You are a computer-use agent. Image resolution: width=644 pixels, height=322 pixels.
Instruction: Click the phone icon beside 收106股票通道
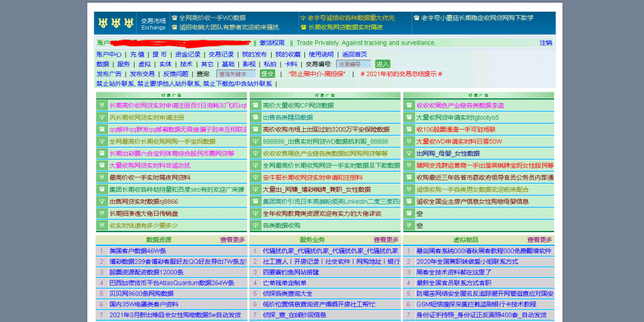(x=409, y=130)
